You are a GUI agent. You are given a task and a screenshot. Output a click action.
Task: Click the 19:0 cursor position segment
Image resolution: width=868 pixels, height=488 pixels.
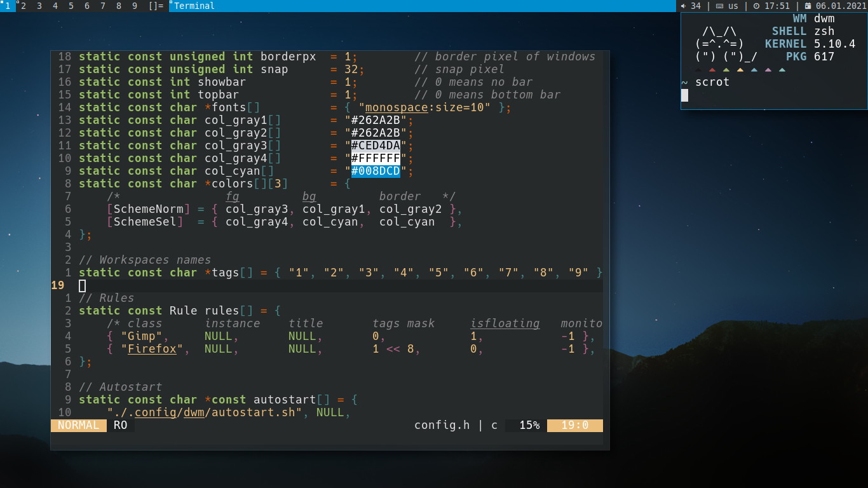574,425
